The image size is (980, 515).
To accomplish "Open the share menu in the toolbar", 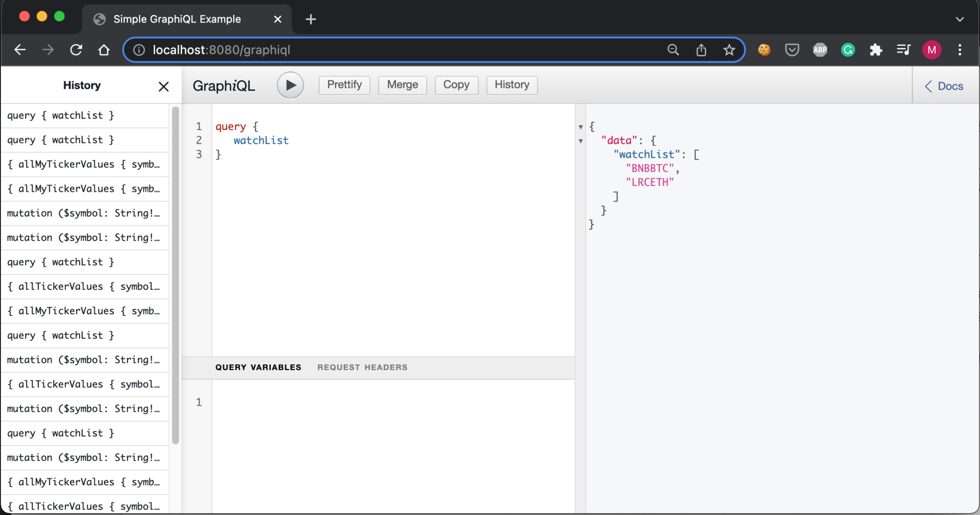I will tap(701, 50).
